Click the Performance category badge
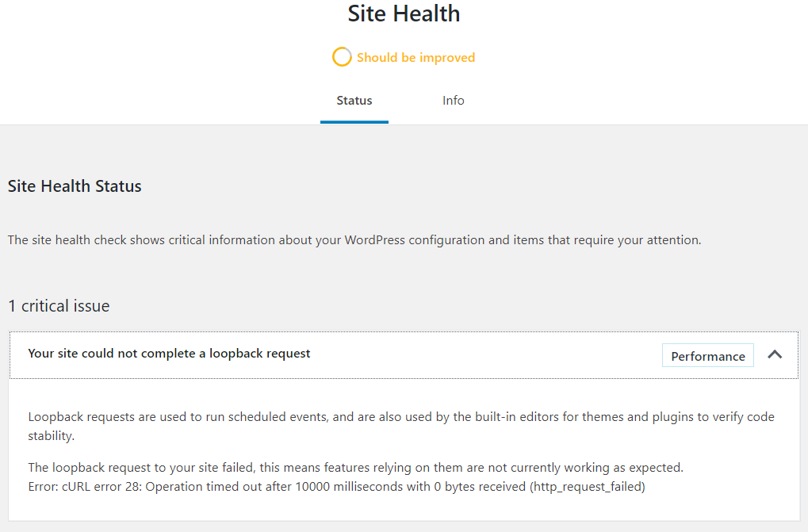The height and width of the screenshot is (532, 808). 707,355
